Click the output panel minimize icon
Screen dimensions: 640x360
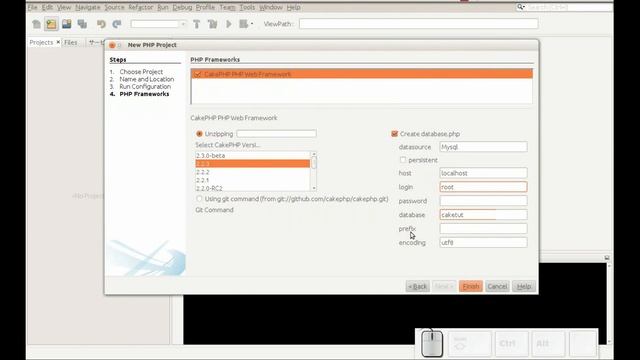[x=607, y=258]
